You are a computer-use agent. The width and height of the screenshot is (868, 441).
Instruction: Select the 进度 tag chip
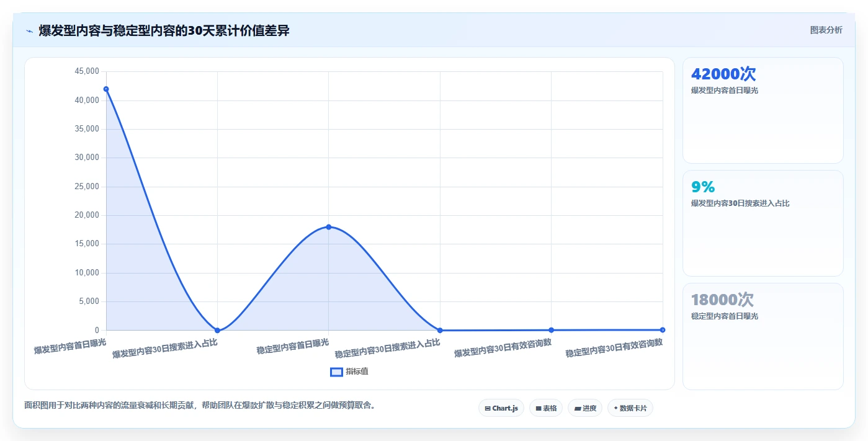pos(585,408)
